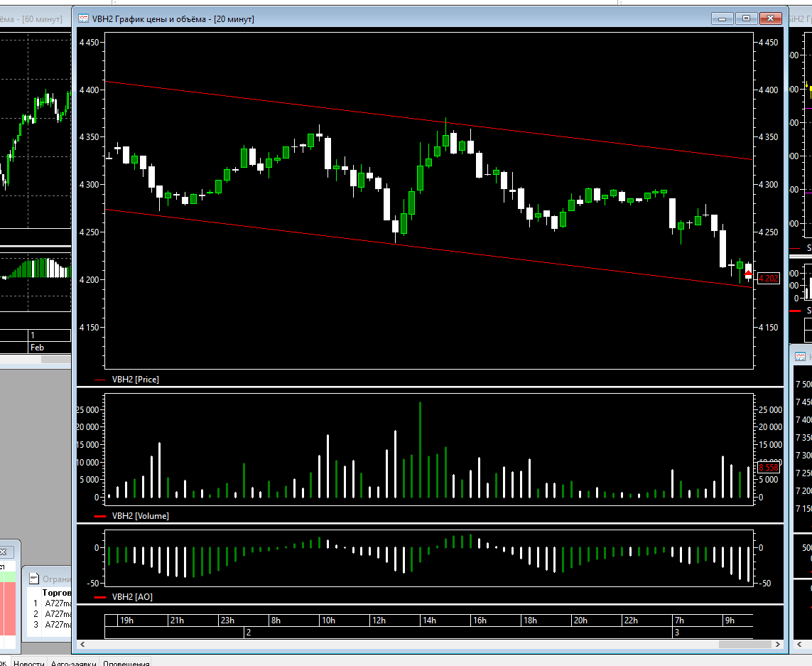Click the Торгов column header in Ограни… window
812x666 pixels.
56,592
